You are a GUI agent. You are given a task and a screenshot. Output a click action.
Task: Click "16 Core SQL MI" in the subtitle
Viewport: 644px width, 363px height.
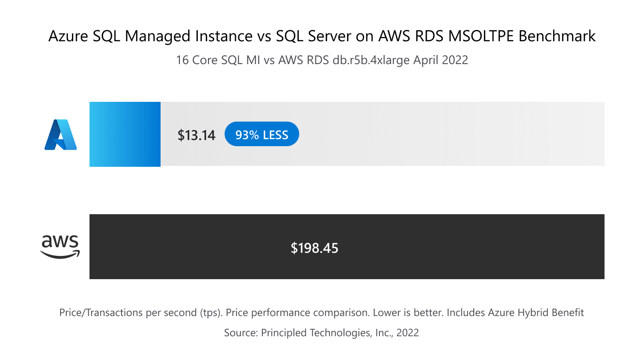coord(218,60)
